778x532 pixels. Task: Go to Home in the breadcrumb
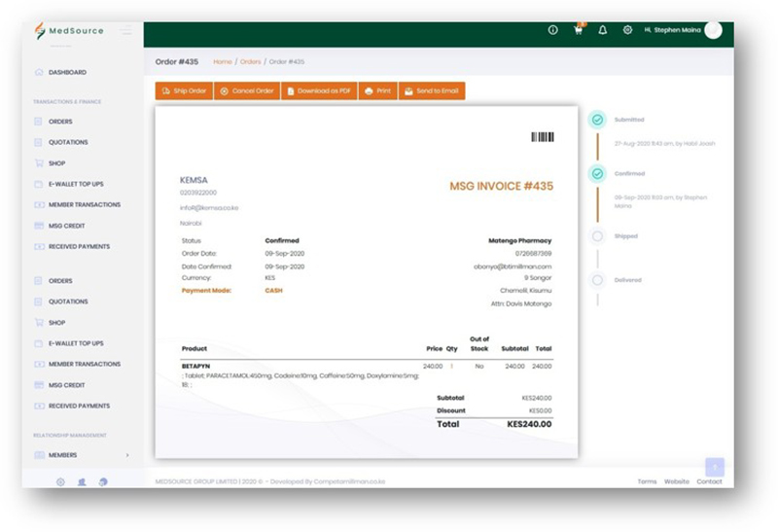pyautogui.click(x=223, y=61)
